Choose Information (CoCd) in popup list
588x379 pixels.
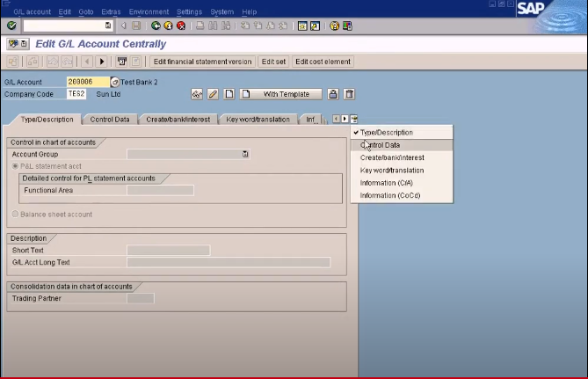[402, 195]
